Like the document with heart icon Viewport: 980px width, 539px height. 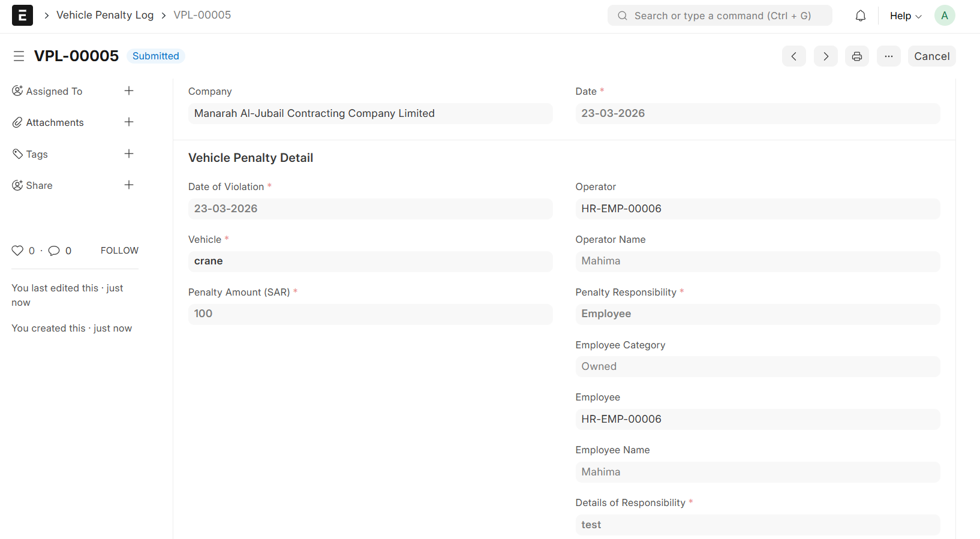[x=17, y=251]
